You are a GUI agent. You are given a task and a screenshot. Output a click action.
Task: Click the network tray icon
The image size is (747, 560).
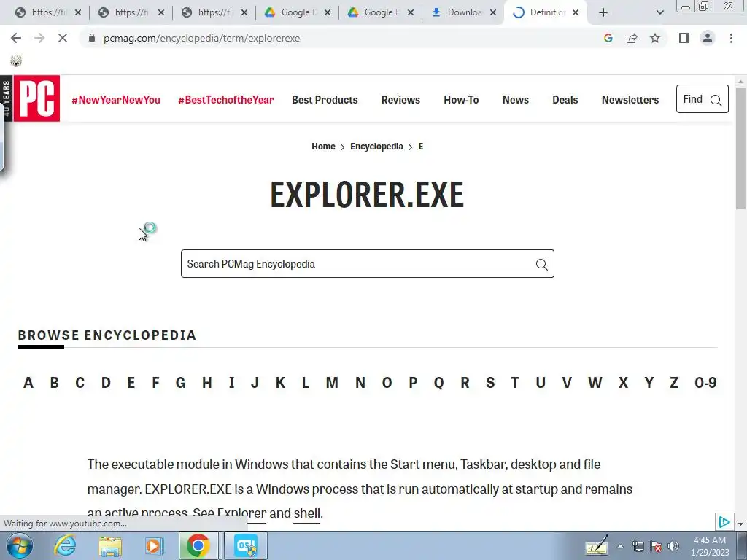pos(638,546)
